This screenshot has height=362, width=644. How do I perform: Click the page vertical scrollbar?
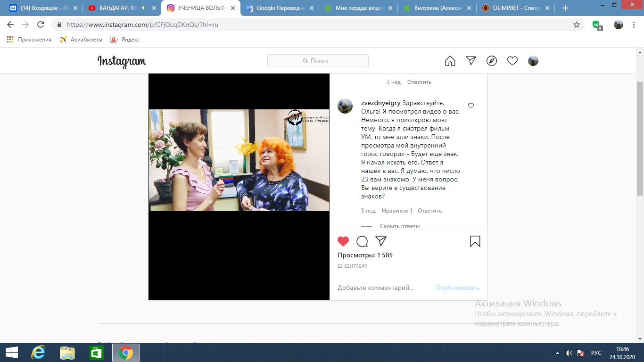pyautogui.click(x=640, y=138)
